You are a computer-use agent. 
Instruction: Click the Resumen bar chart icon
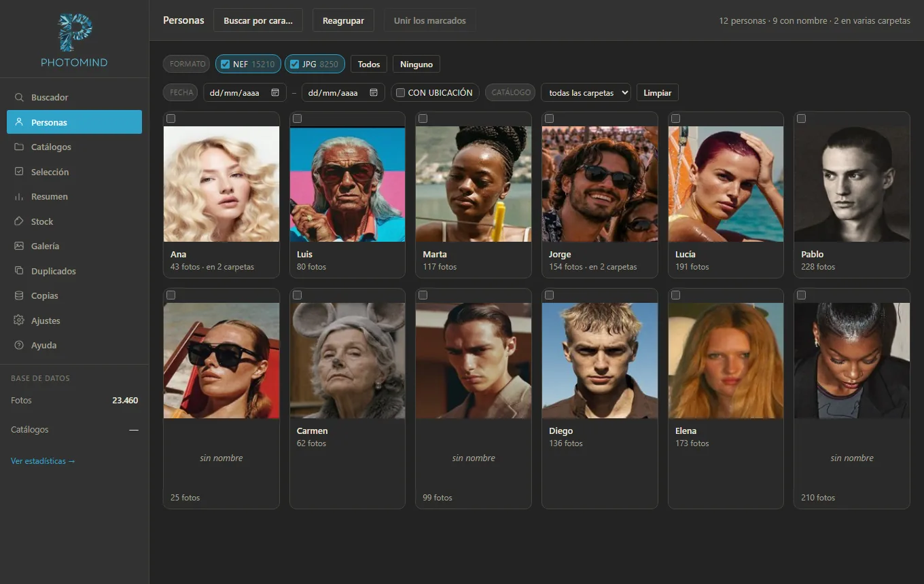[19, 196]
